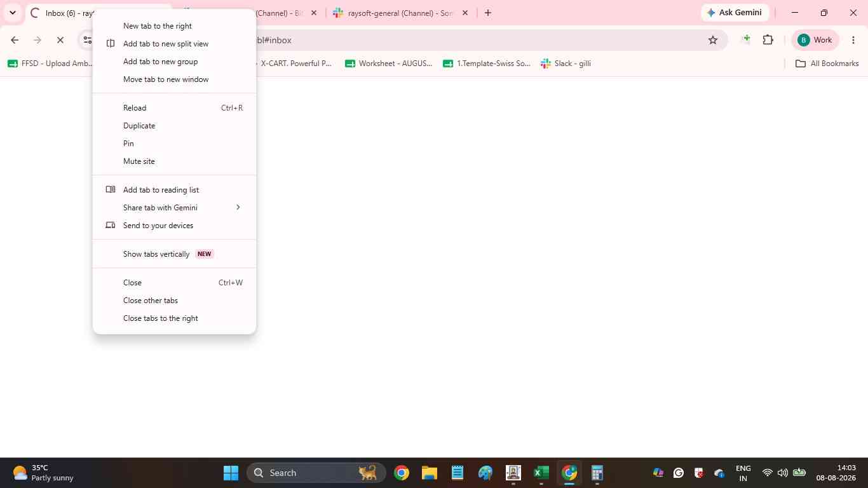Open Excel from the taskbar
Image resolution: width=868 pixels, height=488 pixels.
[x=541, y=473]
